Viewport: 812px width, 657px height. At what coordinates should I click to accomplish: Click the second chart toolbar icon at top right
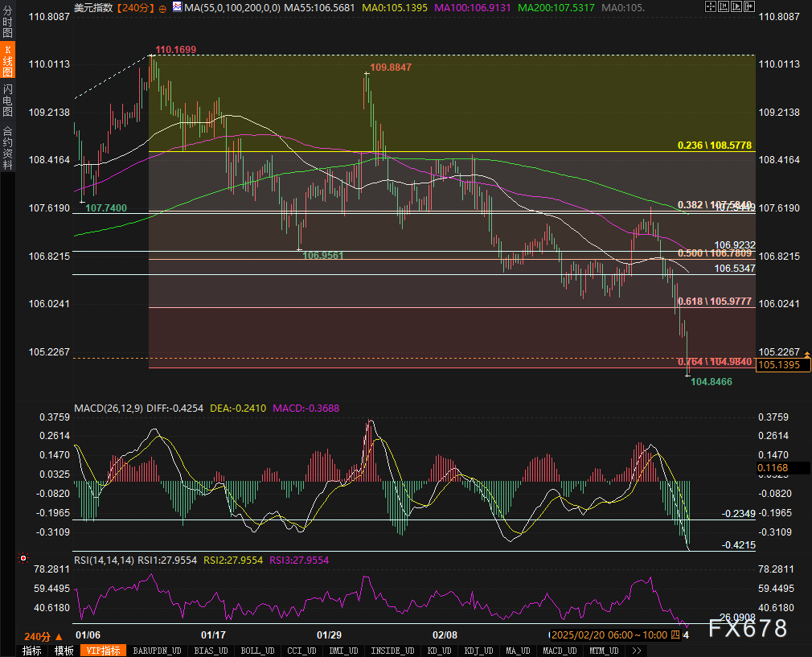725,7
